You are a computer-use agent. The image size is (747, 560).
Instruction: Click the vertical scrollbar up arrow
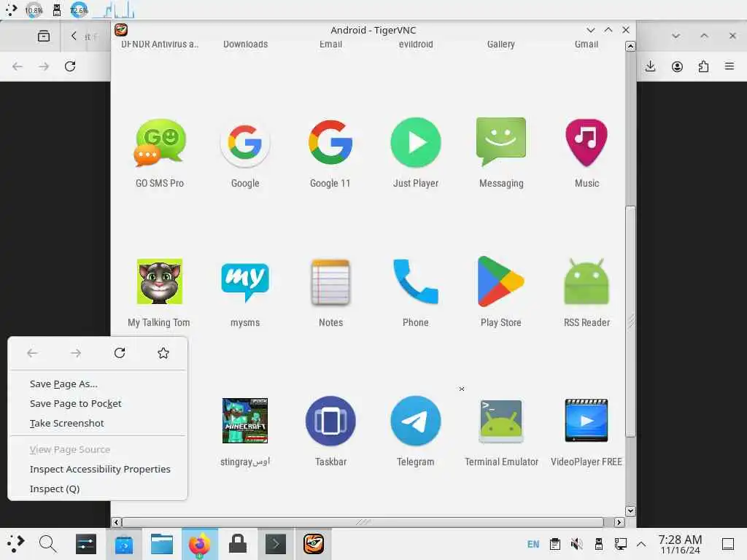click(x=630, y=46)
